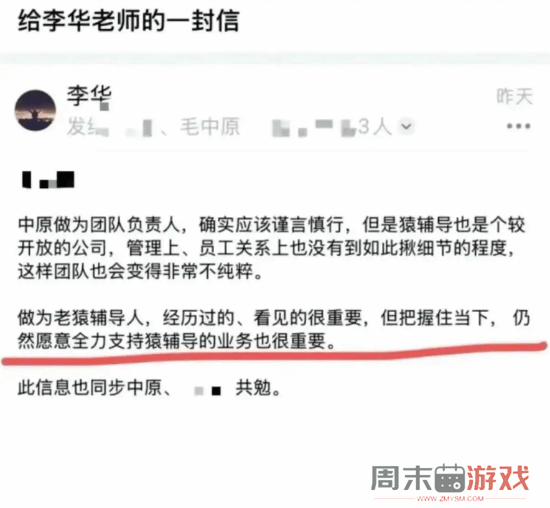Image resolution: width=550 pixels, height=508 pixels.
Task: Open the www.zmysm.com watermark link
Action: 450,498
